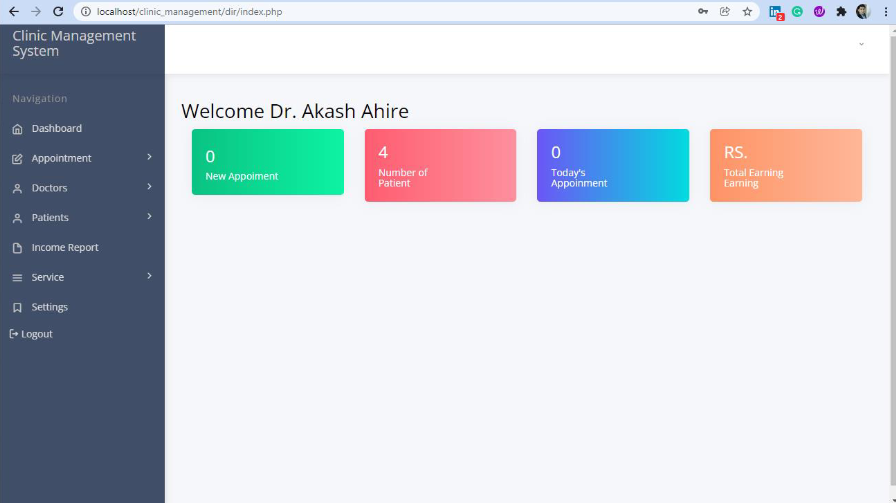Expand the Patients submenu chevron
The width and height of the screenshot is (896, 503).
coord(149,217)
